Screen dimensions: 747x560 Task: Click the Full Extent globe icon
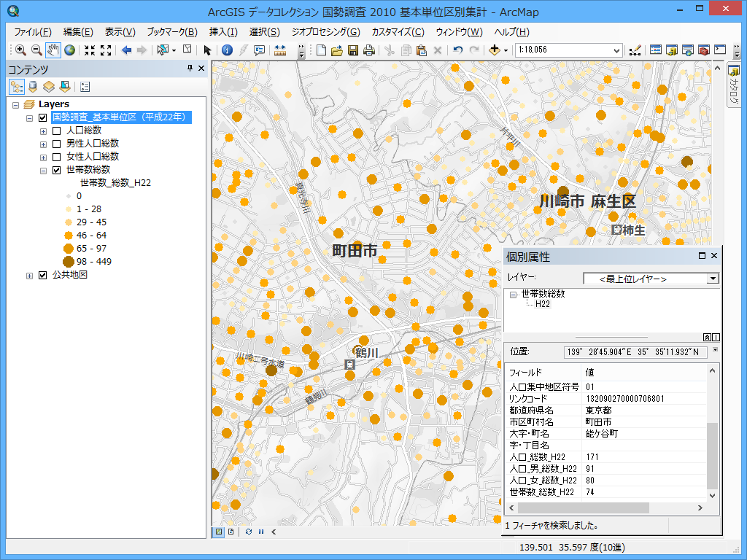pyautogui.click(x=70, y=50)
